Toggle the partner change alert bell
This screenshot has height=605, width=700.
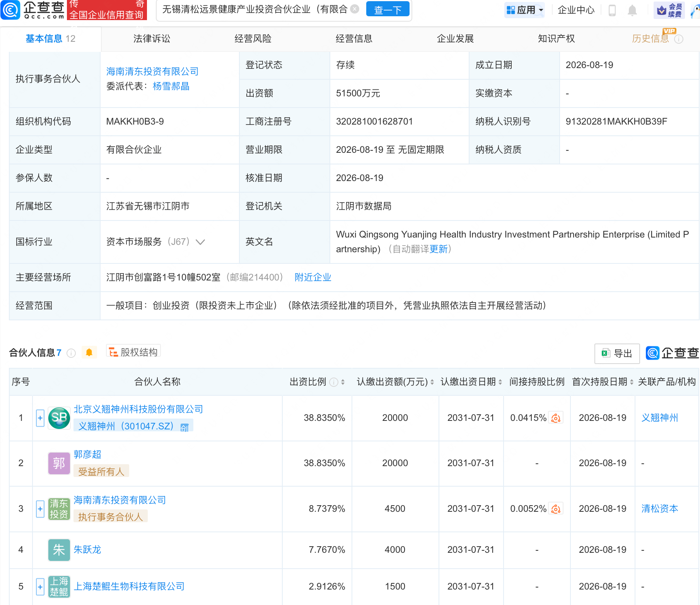click(89, 352)
